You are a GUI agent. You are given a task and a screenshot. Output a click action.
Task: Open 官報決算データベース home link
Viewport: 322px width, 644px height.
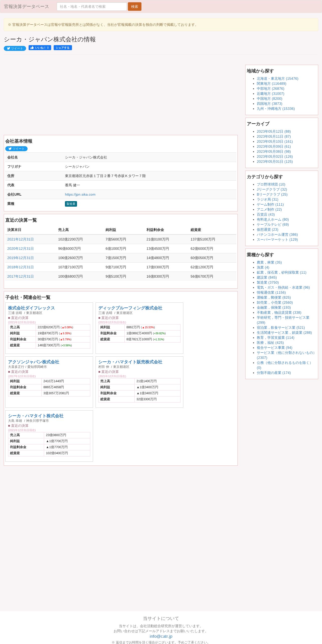pos(27,7)
